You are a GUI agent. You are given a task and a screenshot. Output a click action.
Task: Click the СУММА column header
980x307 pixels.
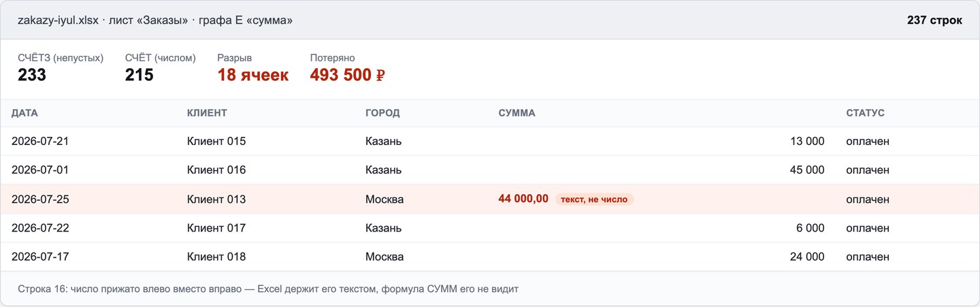pyautogui.click(x=517, y=113)
